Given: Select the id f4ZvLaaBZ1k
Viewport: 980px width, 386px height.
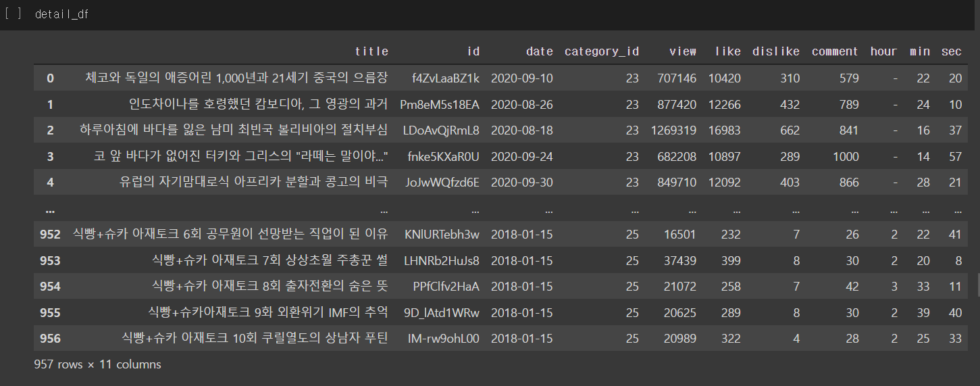Looking at the screenshot, I should pos(446,78).
